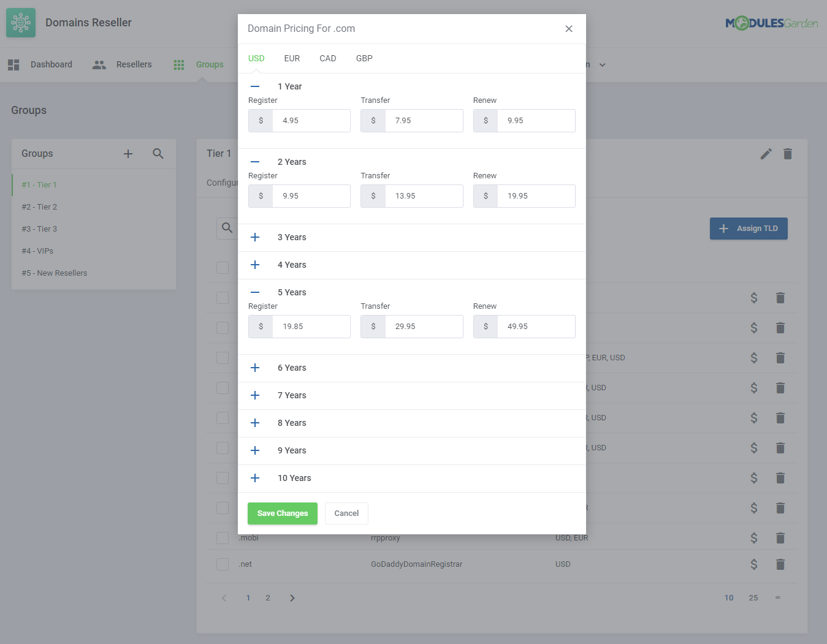Open the Dashboard menu item

tap(51, 64)
